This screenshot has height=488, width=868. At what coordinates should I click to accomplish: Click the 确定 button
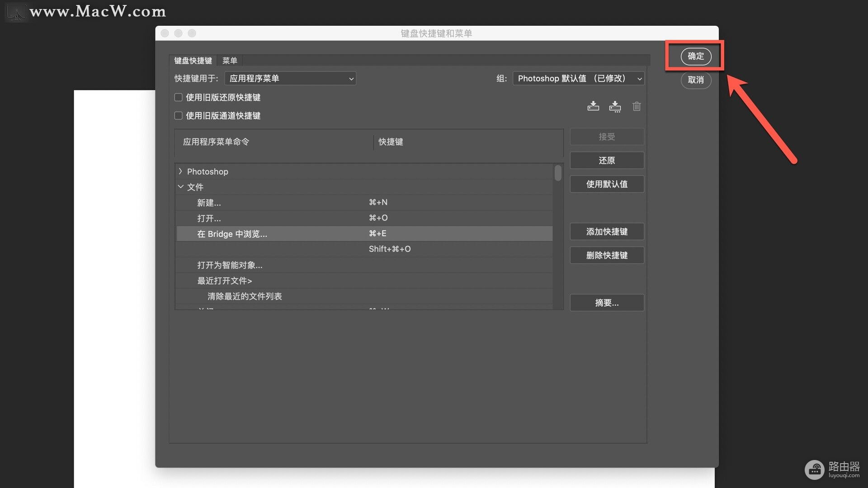pos(696,56)
